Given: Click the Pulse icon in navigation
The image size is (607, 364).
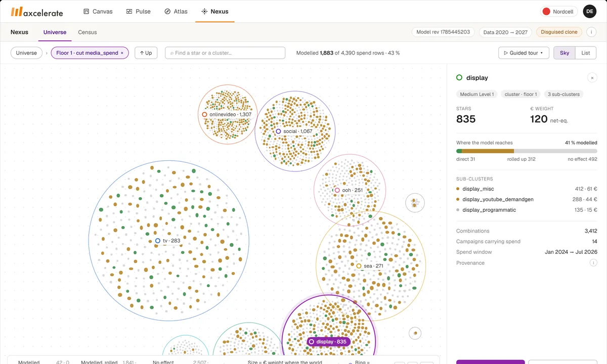Looking at the screenshot, I should point(129,11).
